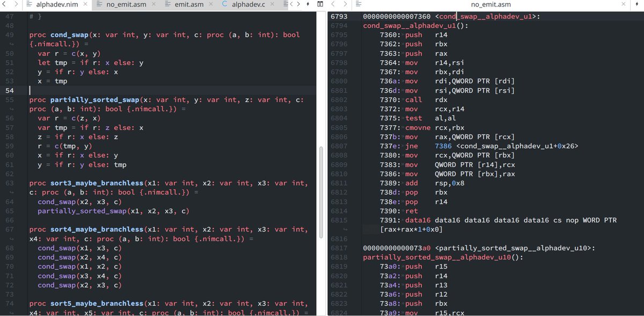
Task: Click the file lines icon beside no_emit.asm title
Action: [x=358, y=4]
